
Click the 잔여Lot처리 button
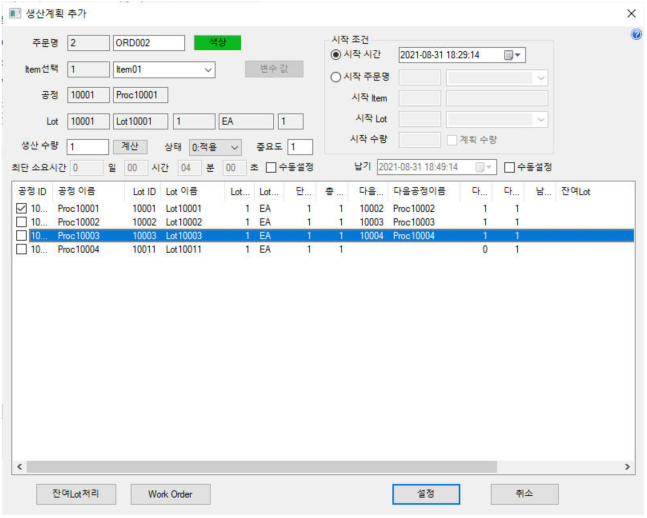[75, 494]
